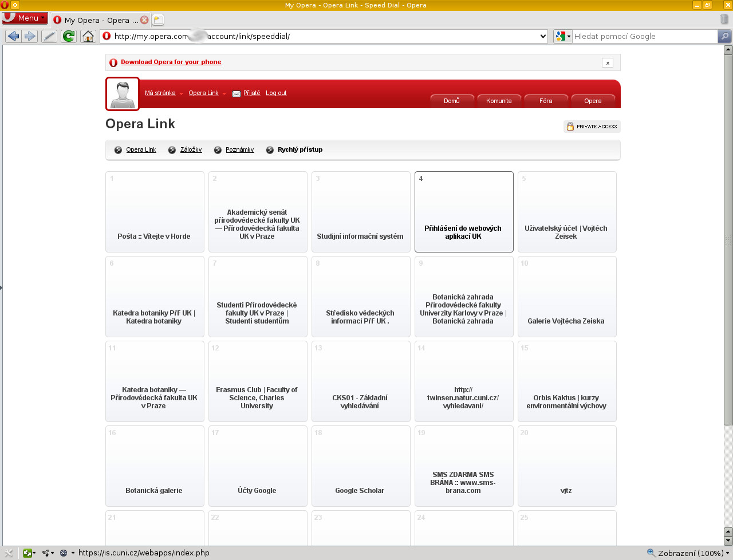
Task: Open Poznámky in the sub-navigation
Action: pyautogui.click(x=239, y=149)
